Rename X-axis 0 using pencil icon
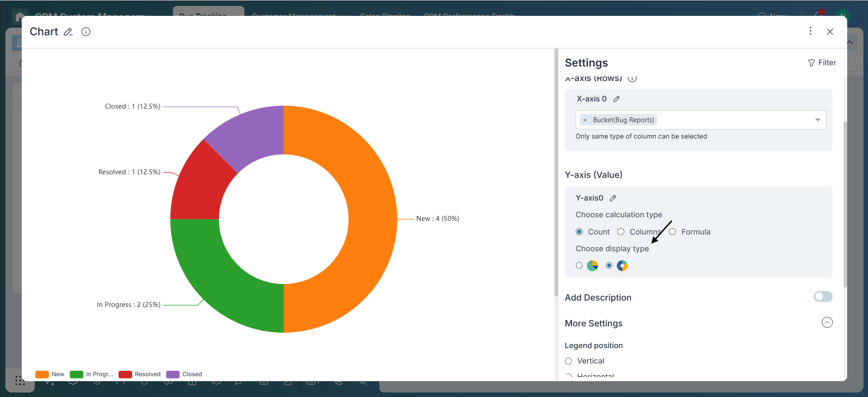Viewport: 868px width, 397px height. [x=616, y=99]
